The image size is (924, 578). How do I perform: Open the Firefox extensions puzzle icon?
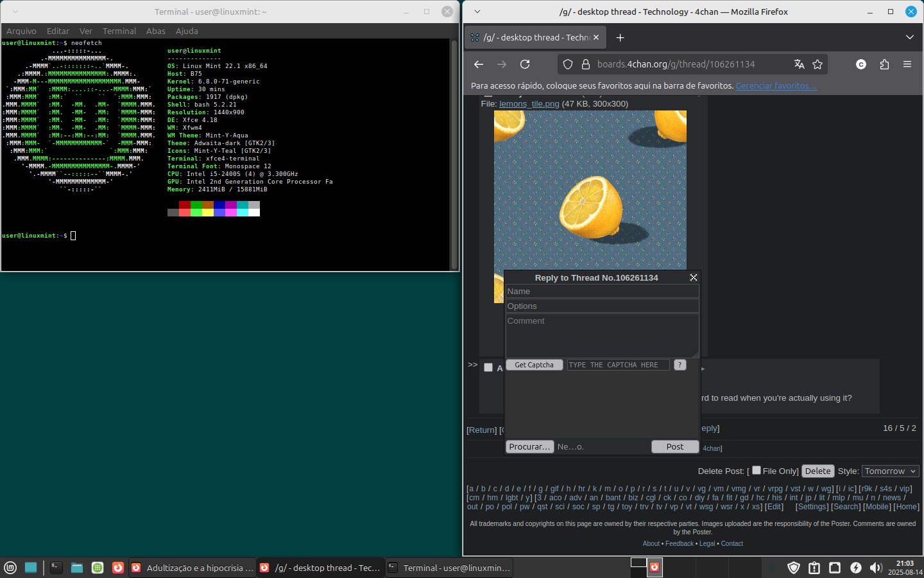(884, 64)
